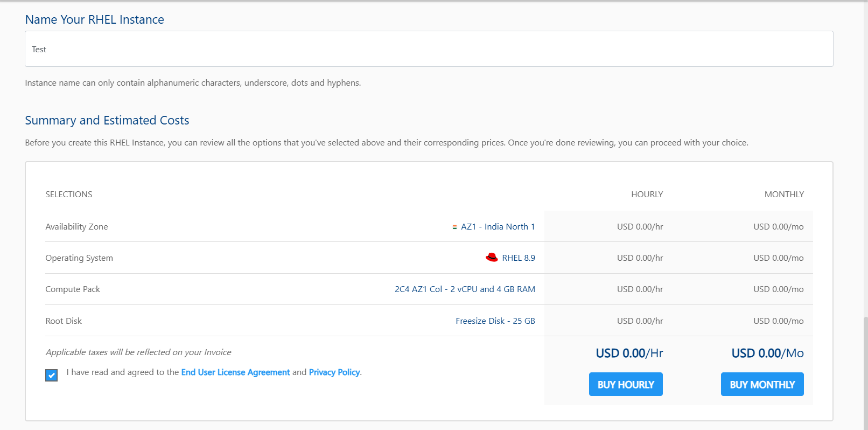Open the Privacy Policy link
This screenshot has height=430, width=868.
coord(334,372)
